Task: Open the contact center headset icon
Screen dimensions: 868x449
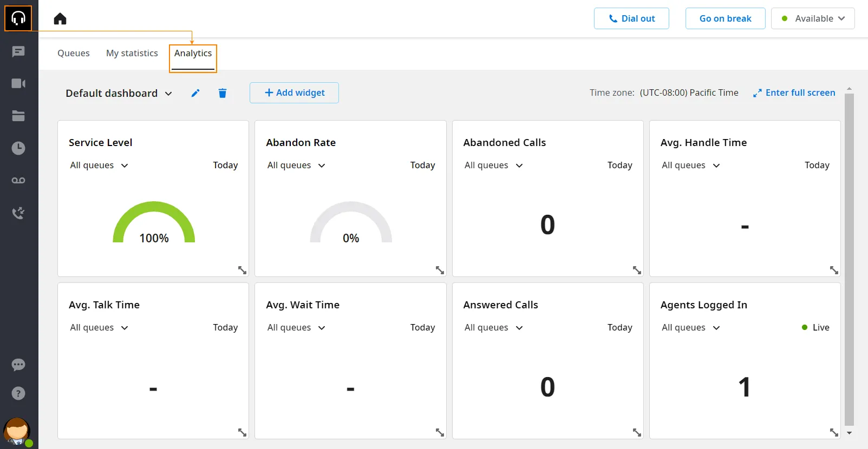Action: coord(18,18)
